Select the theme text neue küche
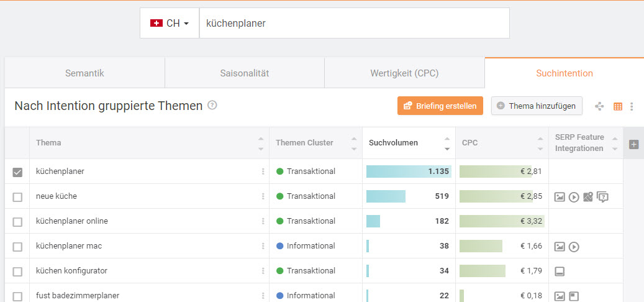644x302 pixels. pos(57,196)
